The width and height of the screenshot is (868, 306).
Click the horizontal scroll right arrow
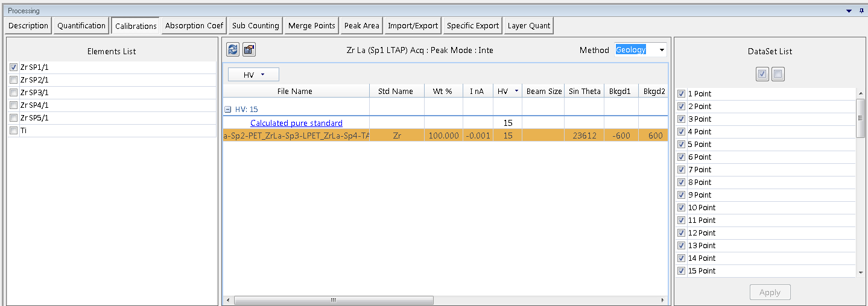click(663, 300)
